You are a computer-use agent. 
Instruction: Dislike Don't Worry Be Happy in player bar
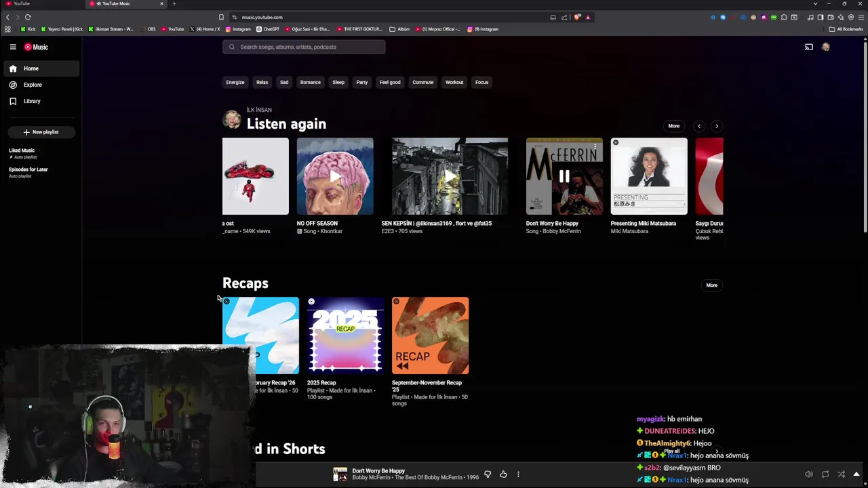[488, 474]
